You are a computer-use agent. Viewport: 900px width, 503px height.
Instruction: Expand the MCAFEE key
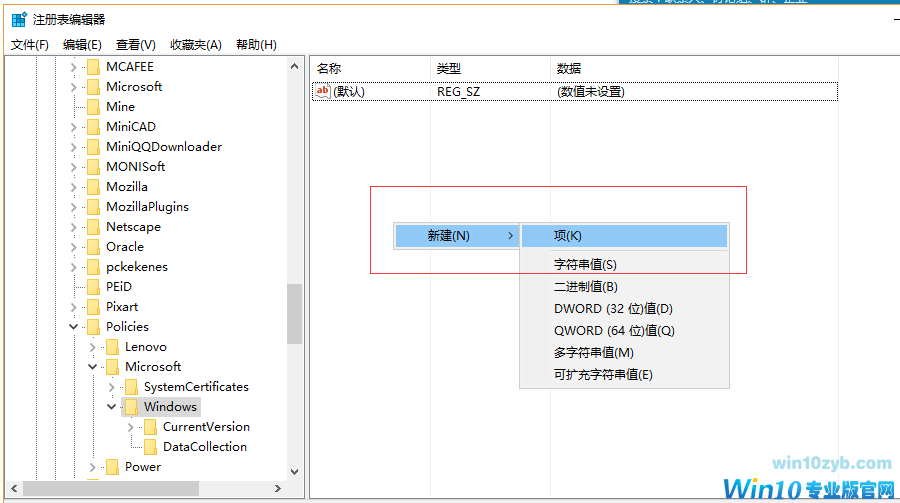click(73, 67)
